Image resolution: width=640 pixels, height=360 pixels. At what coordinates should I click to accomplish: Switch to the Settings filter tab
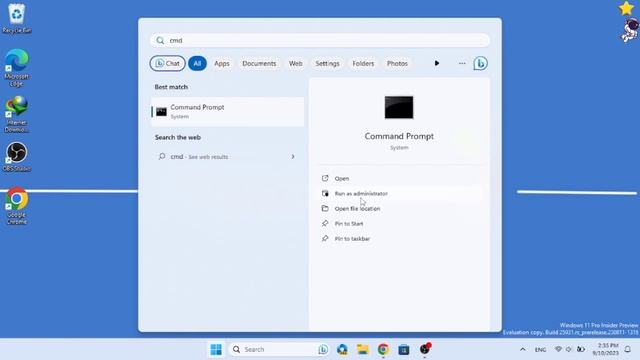click(x=327, y=64)
